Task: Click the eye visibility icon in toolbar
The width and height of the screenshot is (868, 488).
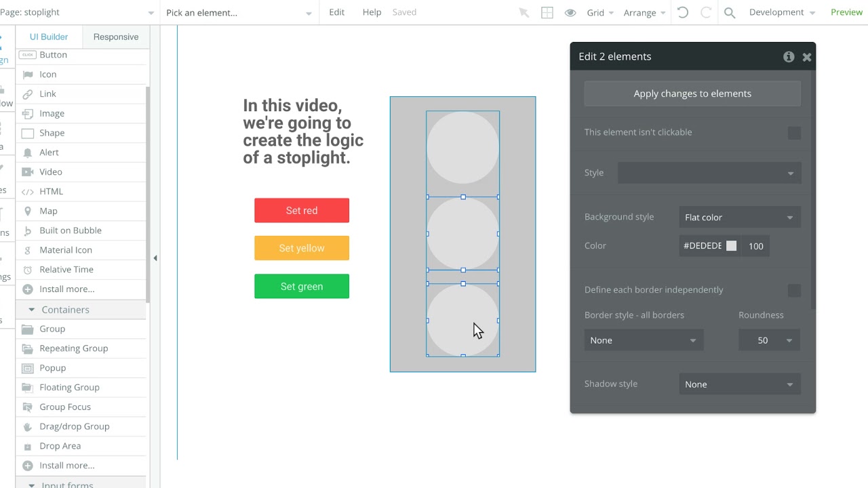Action: (570, 12)
